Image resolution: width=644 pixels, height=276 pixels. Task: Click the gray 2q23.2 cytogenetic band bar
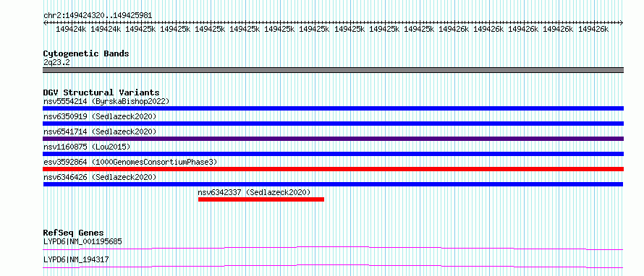(333, 70)
